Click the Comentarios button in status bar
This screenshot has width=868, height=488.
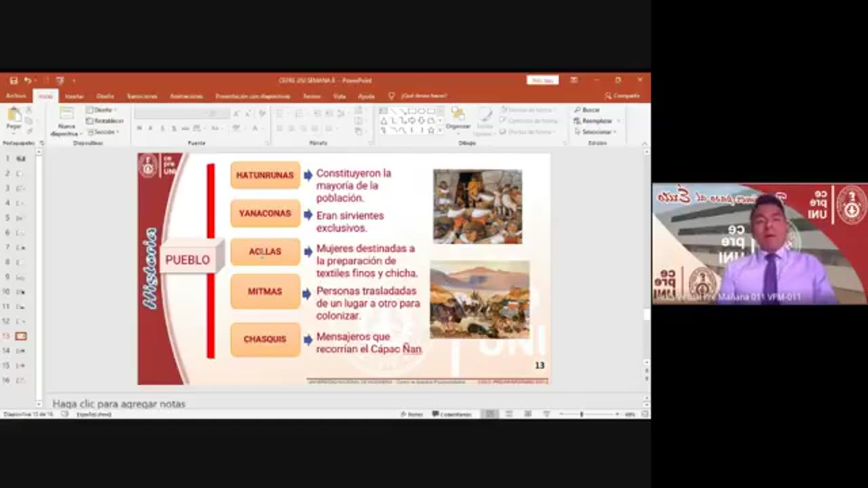click(452, 414)
